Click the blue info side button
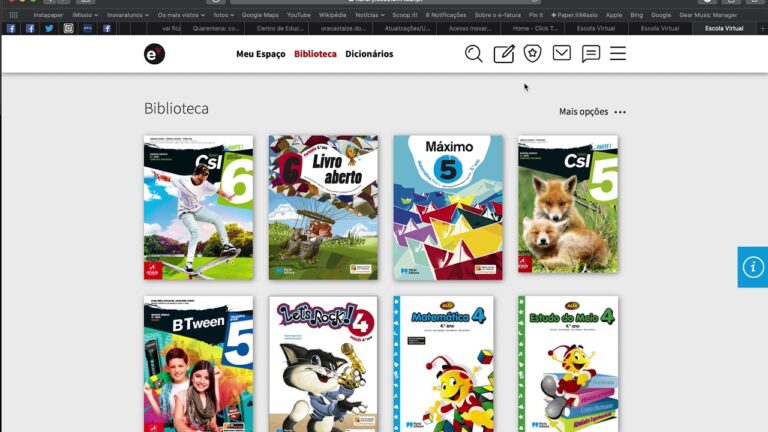Screen dimensions: 768x432 tap(753, 267)
